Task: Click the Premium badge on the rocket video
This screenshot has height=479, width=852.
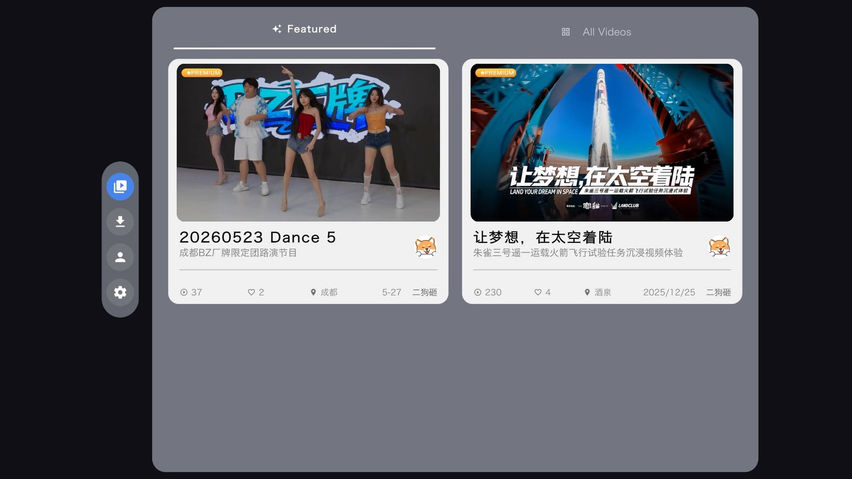Action: pos(496,72)
